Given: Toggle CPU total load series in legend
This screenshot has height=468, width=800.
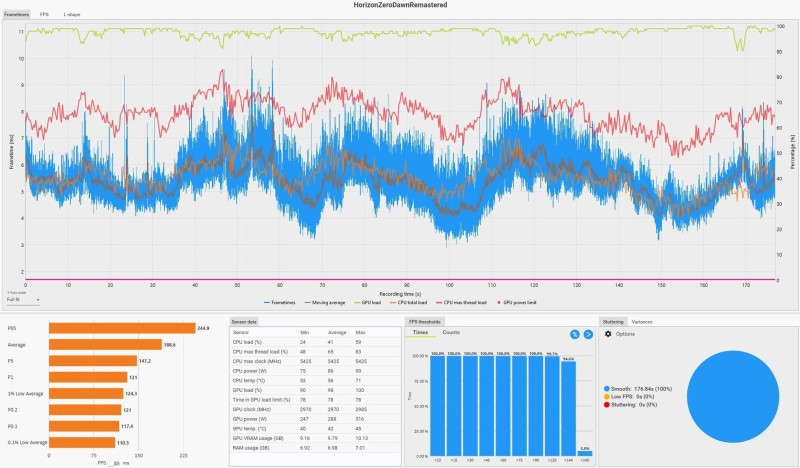Looking at the screenshot, I should pos(408,303).
